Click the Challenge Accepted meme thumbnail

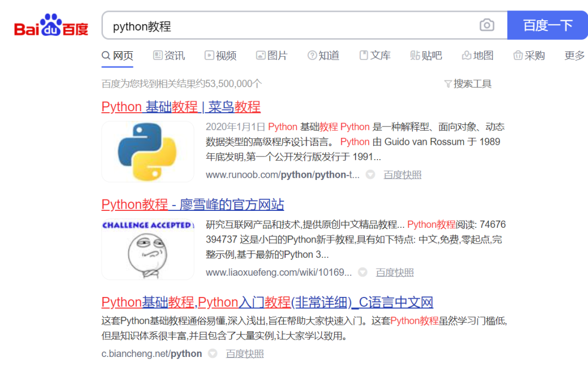coord(148,250)
